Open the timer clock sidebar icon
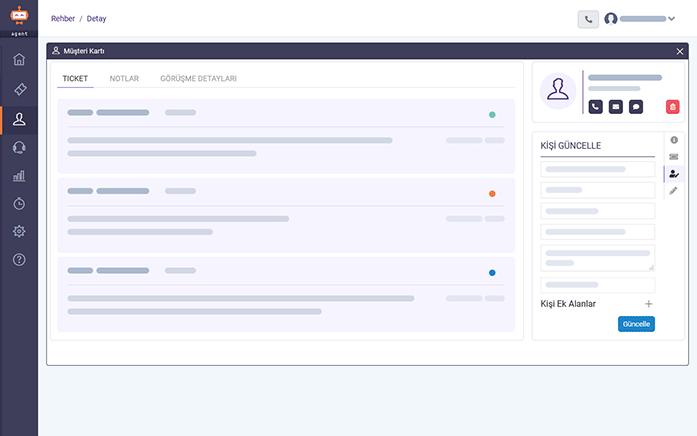The image size is (697, 436). [x=19, y=204]
